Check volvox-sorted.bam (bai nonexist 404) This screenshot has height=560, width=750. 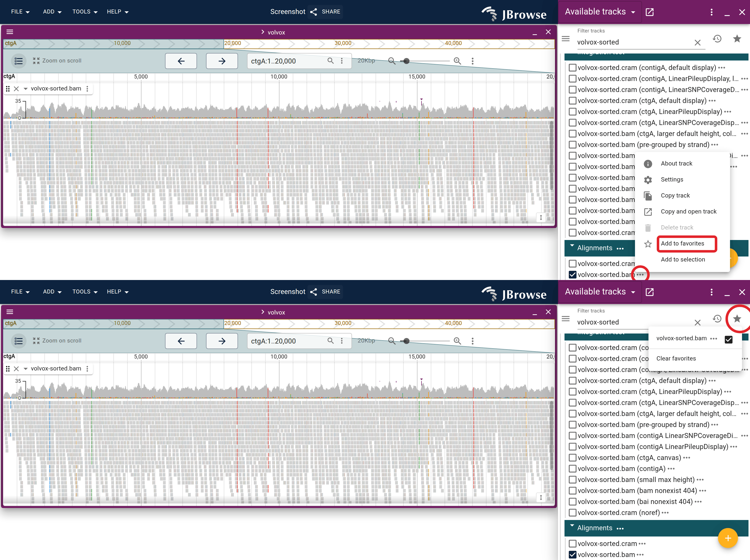[x=572, y=502]
